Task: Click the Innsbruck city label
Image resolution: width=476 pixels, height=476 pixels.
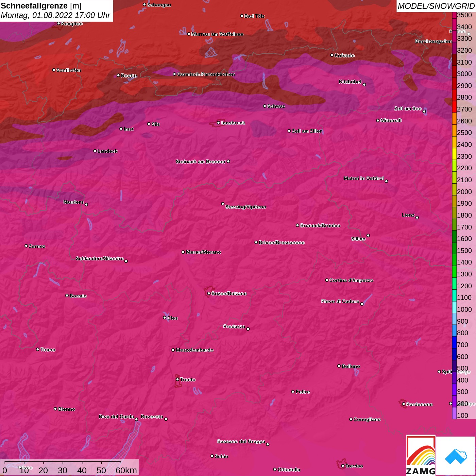Action: click(233, 123)
